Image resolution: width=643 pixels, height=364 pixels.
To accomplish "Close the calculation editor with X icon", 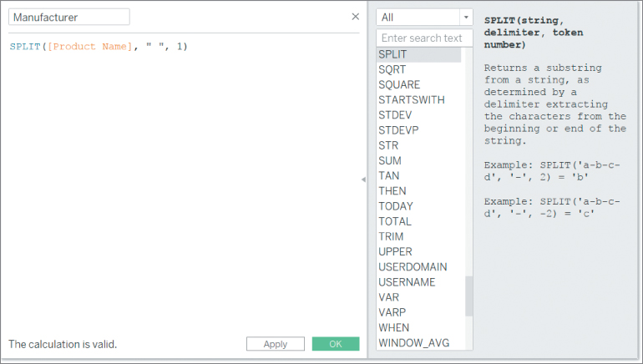I will (355, 17).
